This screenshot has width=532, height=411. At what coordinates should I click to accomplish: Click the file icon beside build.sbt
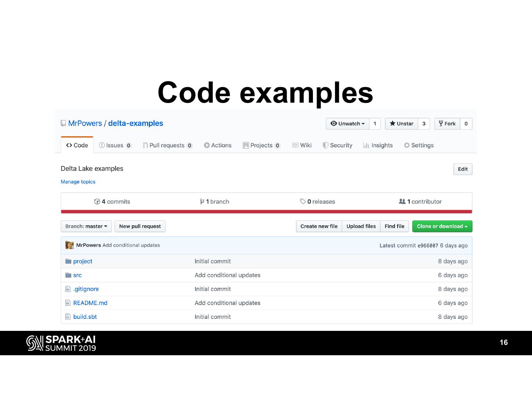pos(68,317)
